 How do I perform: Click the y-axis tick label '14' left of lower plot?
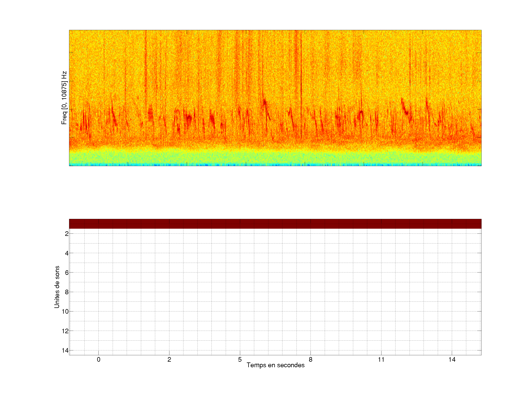click(x=65, y=350)
